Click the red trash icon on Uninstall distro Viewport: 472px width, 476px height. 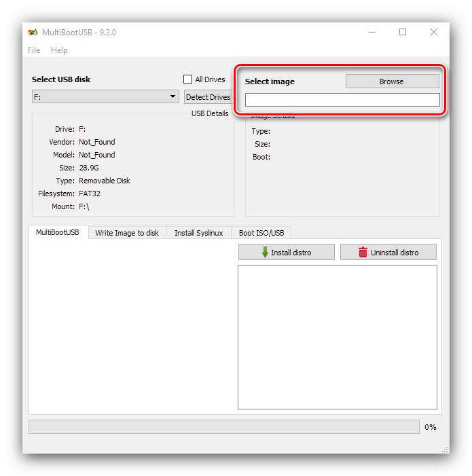pos(363,252)
